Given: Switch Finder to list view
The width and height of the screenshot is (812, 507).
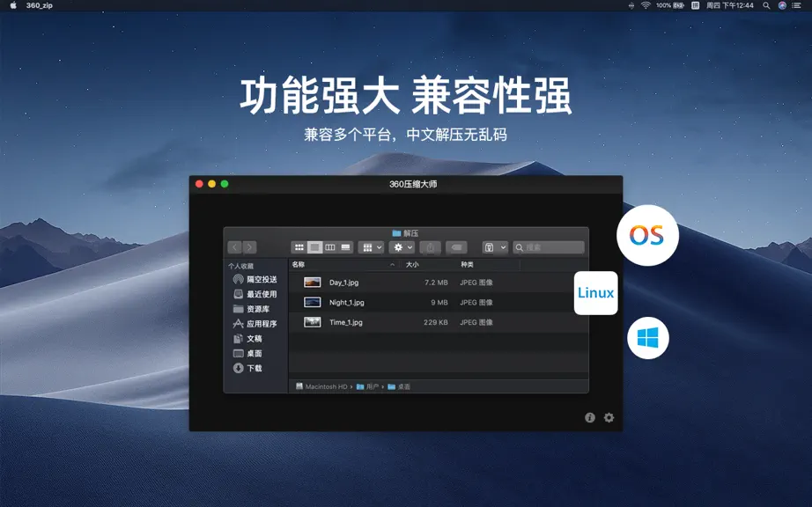Looking at the screenshot, I should click(314, 247).
